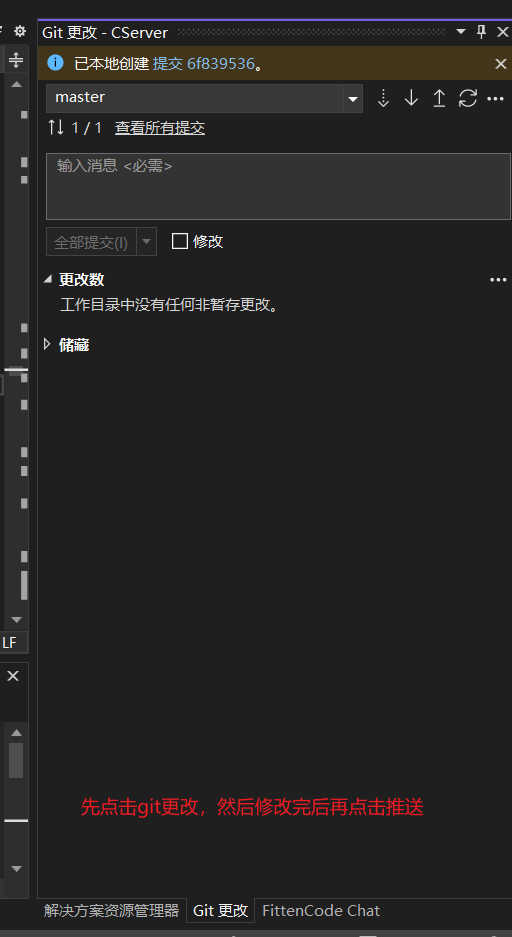Collapse the 更改数 section
The image size is (512, 937).
pyautogui.click(x=48, y=280)
